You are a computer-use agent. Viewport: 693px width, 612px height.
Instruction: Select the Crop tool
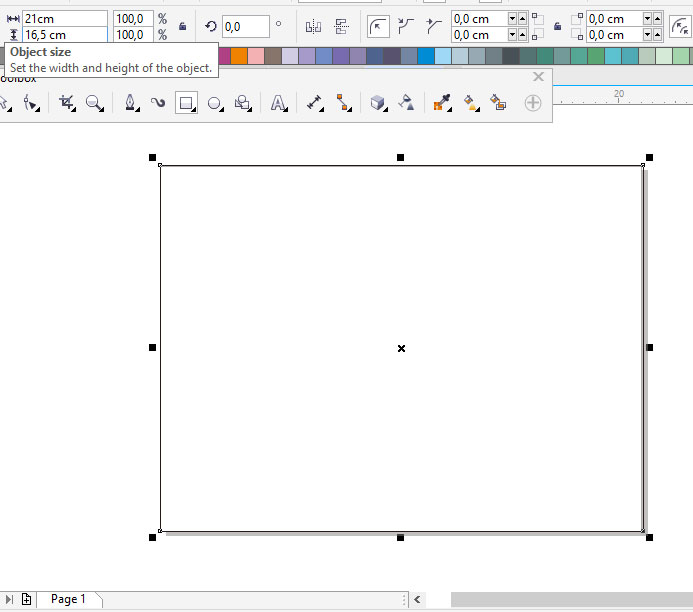67,103
